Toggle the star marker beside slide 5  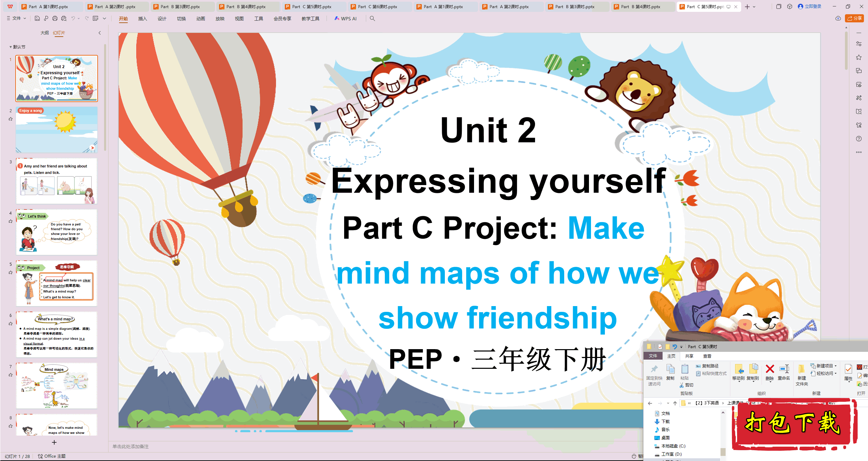click(11, 273)
